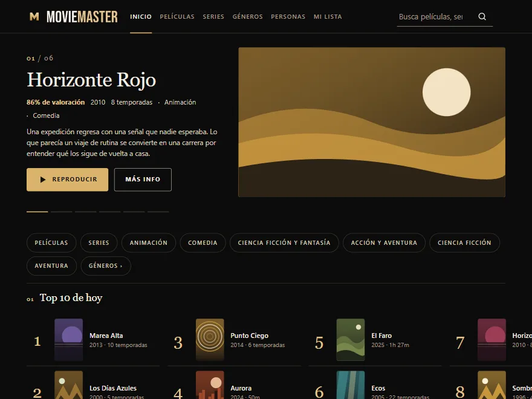Open the rank 7 Horizonte poster thumbnail
The width and height of the screenshot is (532, 399).
(491, 340)
